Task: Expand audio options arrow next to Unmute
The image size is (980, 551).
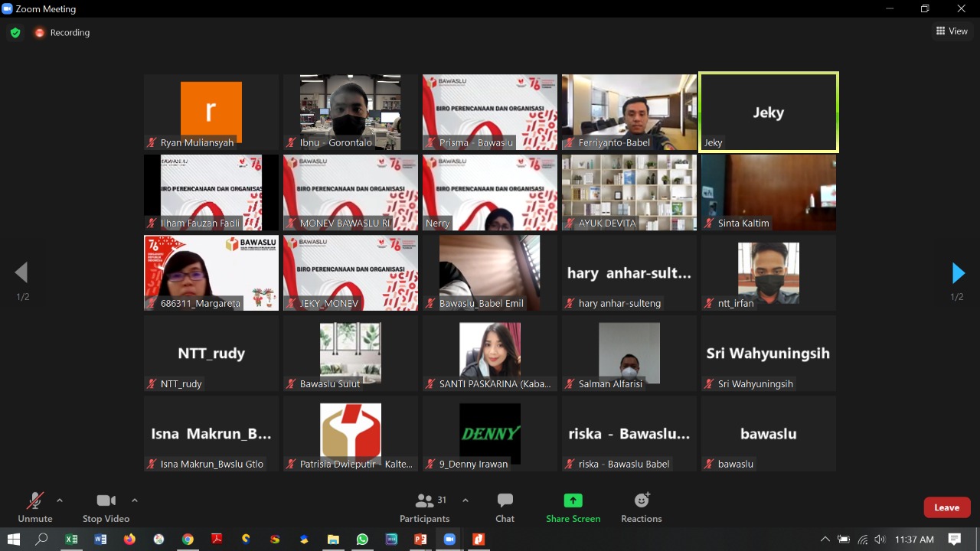Action: pos(60,500)
